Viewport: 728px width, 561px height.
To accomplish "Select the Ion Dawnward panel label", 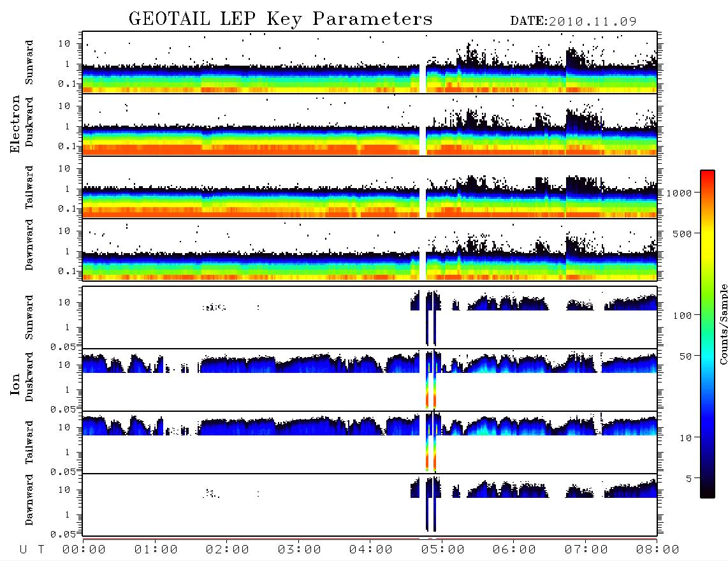I will coord(29,500).
